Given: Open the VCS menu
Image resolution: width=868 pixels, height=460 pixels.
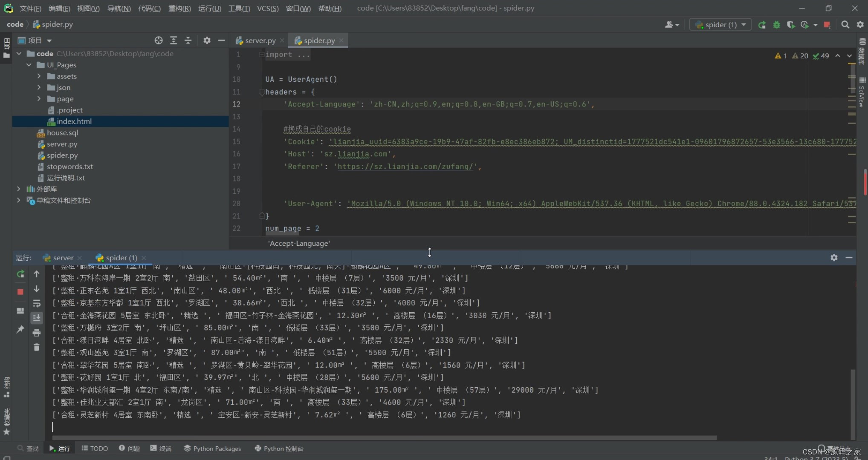Looking at the screenshot, I should coord(268,9).
